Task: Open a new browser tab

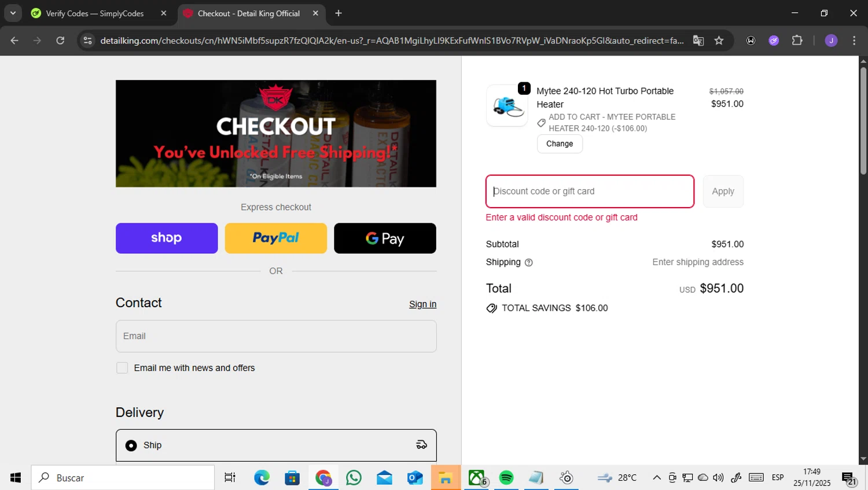Action: tap(339, 13)
